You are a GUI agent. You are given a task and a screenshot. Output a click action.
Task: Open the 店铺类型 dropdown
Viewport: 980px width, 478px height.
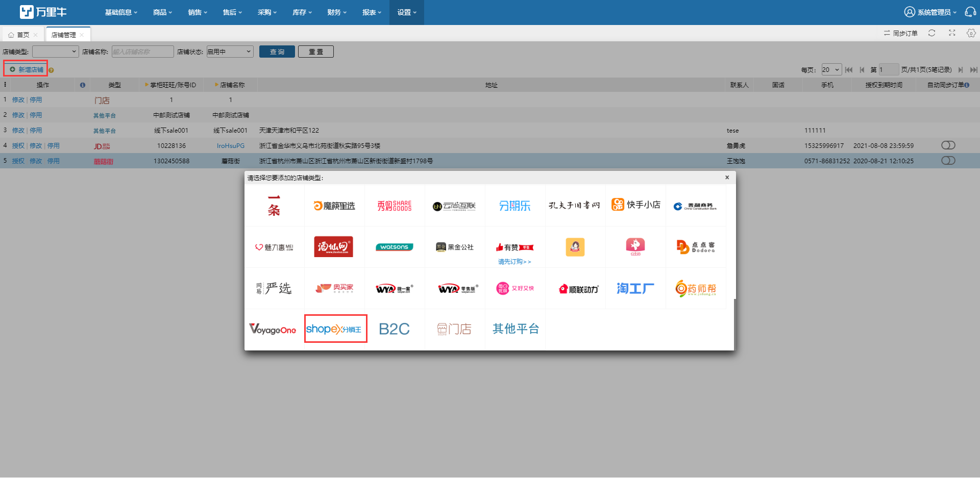[55, 52]
